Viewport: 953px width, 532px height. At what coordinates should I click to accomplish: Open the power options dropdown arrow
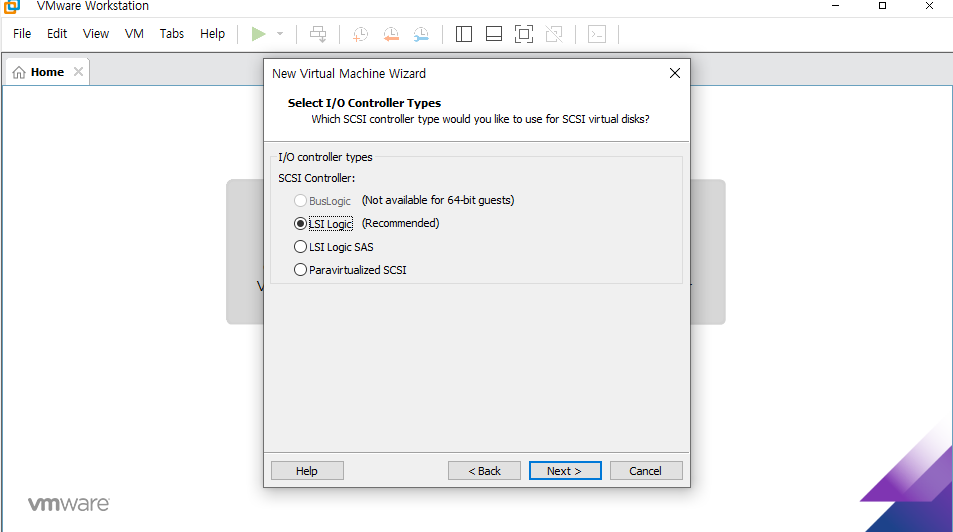pyautogui.click(x=280, y=34)
